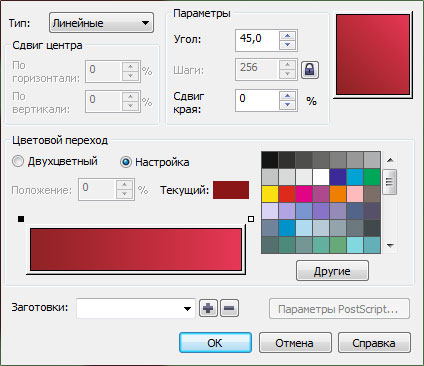Open help via the Справка button
Viewport: 424px width, 366px height.
[374, 343]
